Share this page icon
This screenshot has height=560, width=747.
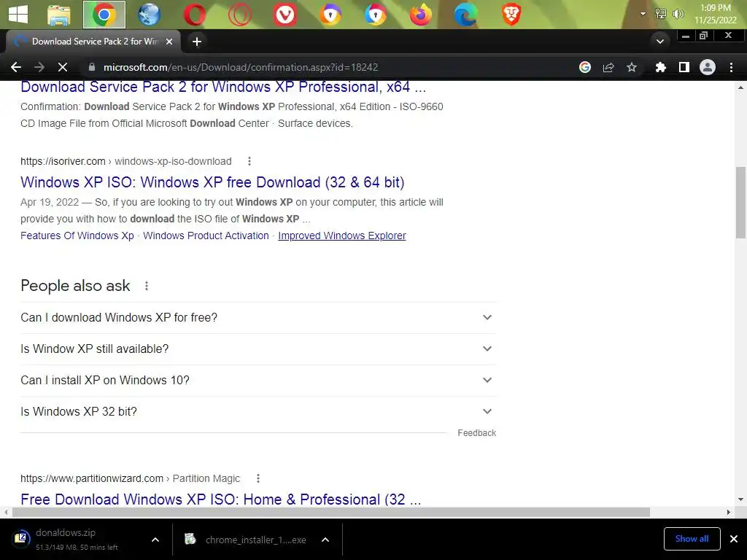tap(608, 67)
